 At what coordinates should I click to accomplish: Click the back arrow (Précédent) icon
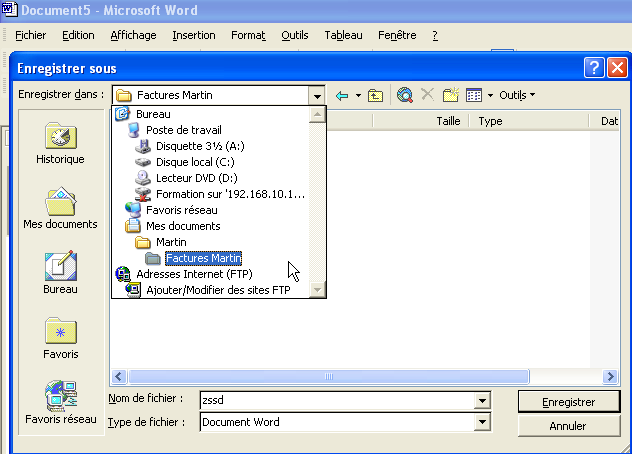click(342, 96)
